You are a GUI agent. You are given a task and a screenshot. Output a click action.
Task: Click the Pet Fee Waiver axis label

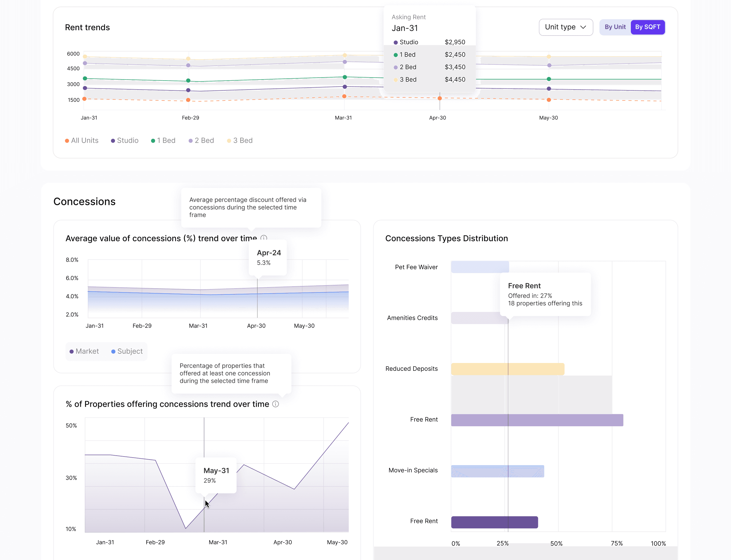click(416, 267)
